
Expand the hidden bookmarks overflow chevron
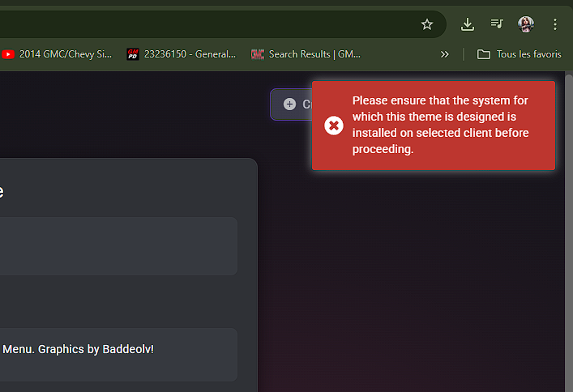pos(444,54)
